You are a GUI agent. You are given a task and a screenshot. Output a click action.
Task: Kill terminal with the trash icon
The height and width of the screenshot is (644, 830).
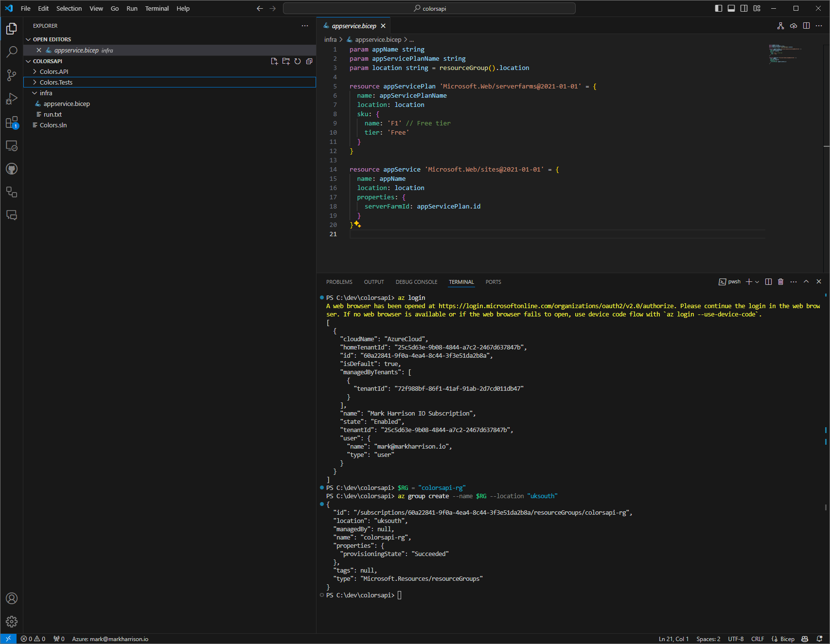780,282
